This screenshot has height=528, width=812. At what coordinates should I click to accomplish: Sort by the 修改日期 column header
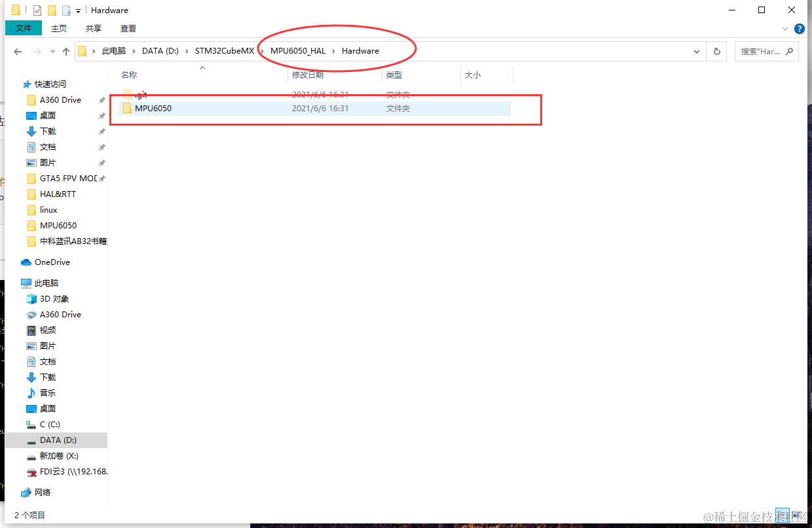pos(308,75)
